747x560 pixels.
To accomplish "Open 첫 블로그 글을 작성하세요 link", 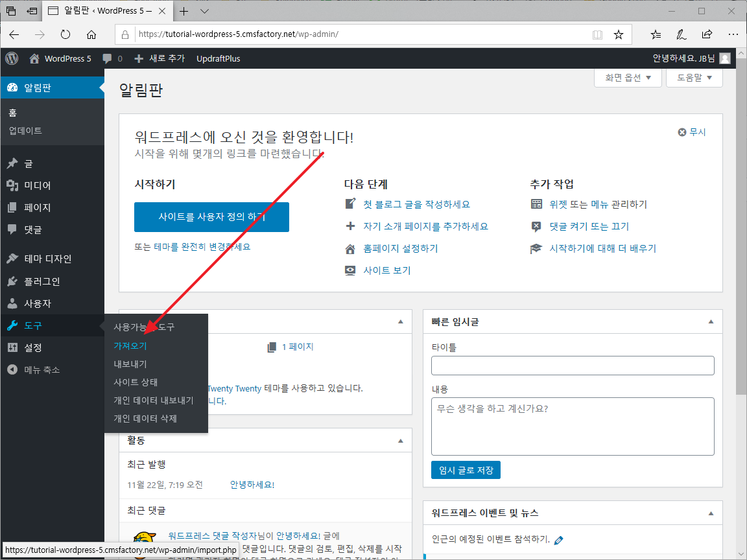I will coord(416,204).
